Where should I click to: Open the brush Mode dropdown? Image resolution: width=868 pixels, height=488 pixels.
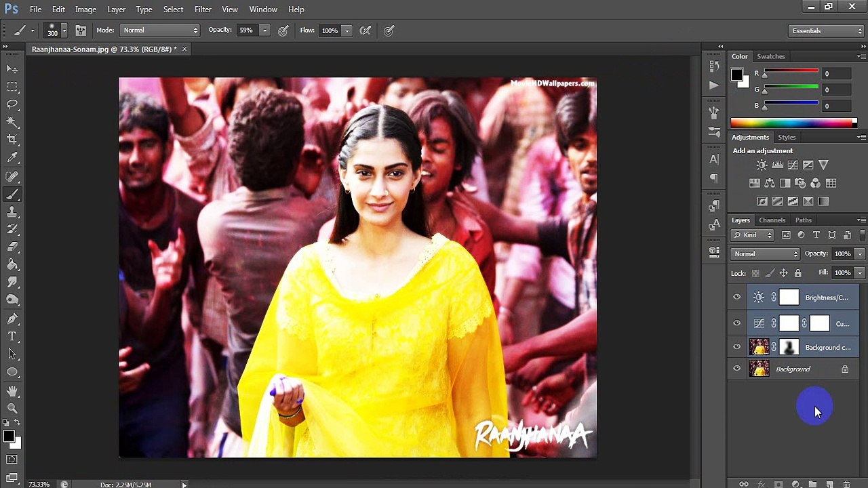tap(160, 30)
